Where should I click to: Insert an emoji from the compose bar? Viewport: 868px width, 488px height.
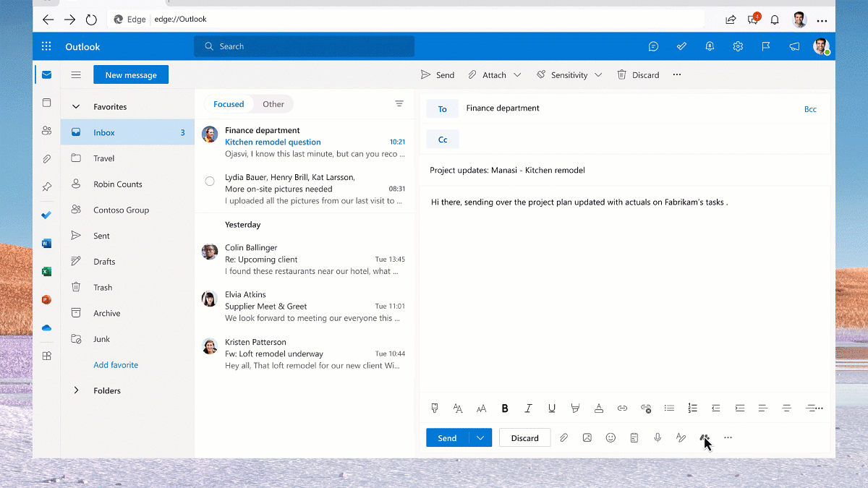pos(610,438)
